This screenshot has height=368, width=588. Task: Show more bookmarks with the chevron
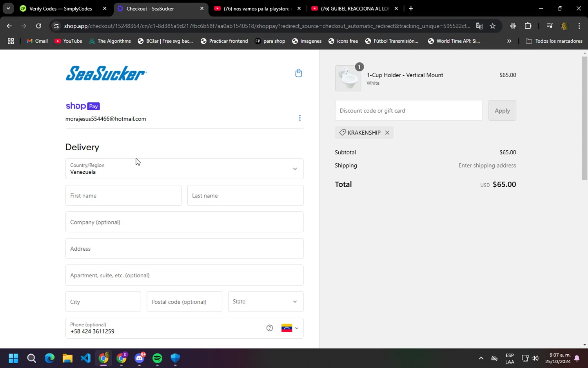click(x=509, y=41)
